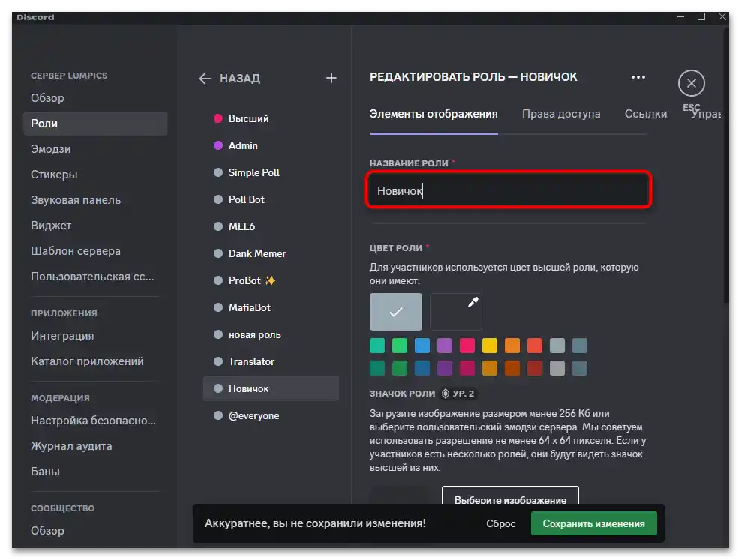Screen dimensions: 741x560
Task: Open the three-dots role options menu
Action: [638, 77]
